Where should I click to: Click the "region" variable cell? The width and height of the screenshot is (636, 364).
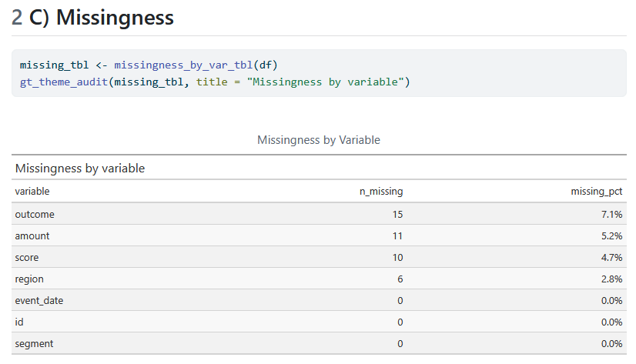click(x=29, y=279)
